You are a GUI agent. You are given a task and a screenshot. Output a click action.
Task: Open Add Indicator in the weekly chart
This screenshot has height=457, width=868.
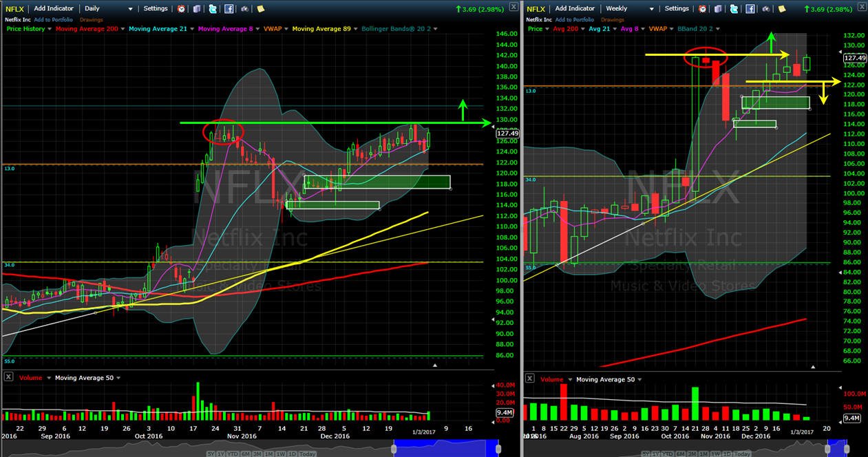pyautogui.click(x=575, y=9)
